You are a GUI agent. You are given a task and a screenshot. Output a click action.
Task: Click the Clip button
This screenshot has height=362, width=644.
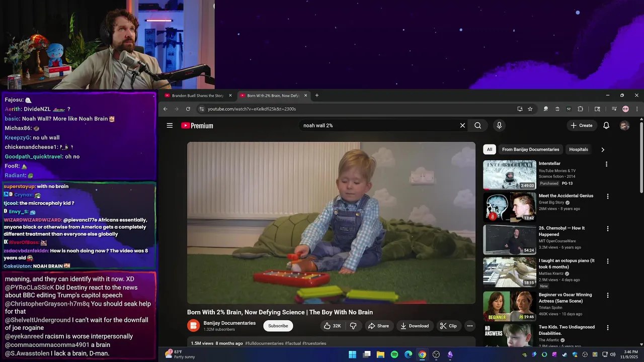(448, 326)
